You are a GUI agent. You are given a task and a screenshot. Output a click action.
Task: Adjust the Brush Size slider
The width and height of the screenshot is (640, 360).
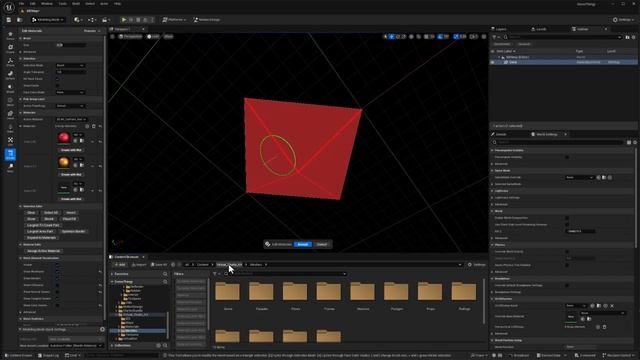click(71, 45)
